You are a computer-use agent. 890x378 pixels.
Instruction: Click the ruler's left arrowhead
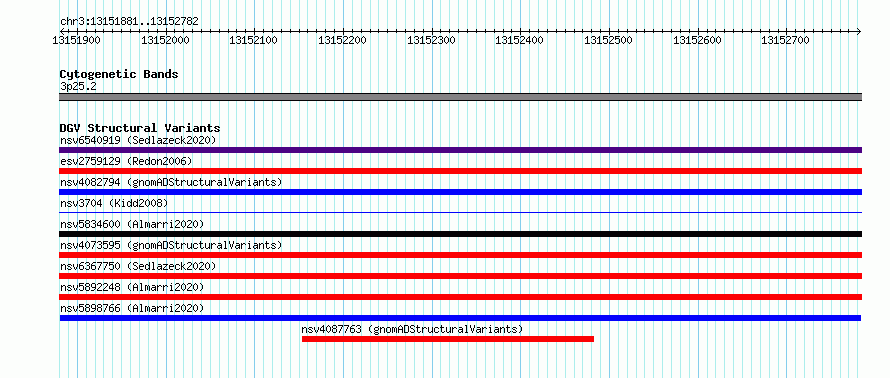pos(62,31)
